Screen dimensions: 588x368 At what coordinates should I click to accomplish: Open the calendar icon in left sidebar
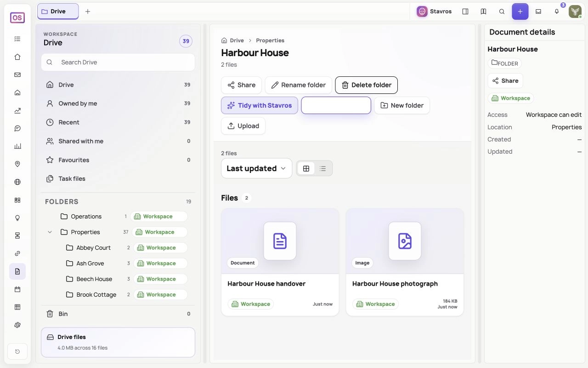point(17,289)
